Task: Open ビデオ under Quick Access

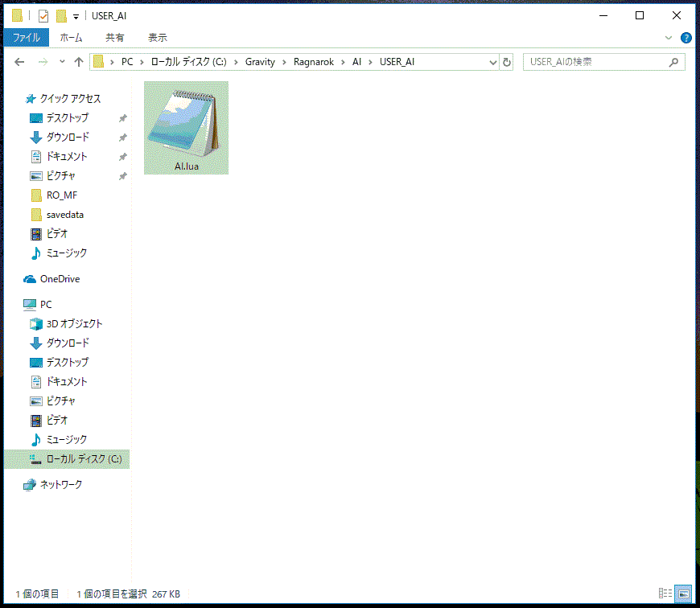Action: click(56, 234)
